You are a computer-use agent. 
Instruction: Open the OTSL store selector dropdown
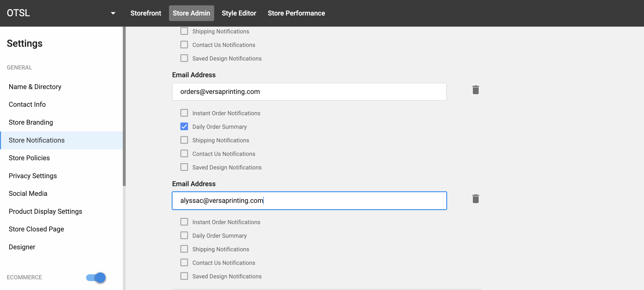(x=113, y=13)
